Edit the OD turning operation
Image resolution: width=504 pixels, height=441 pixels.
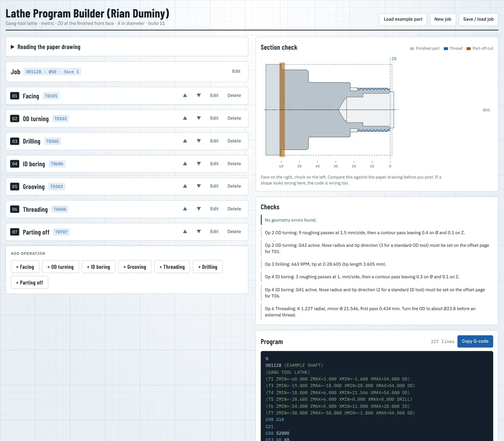coord(214,118)
